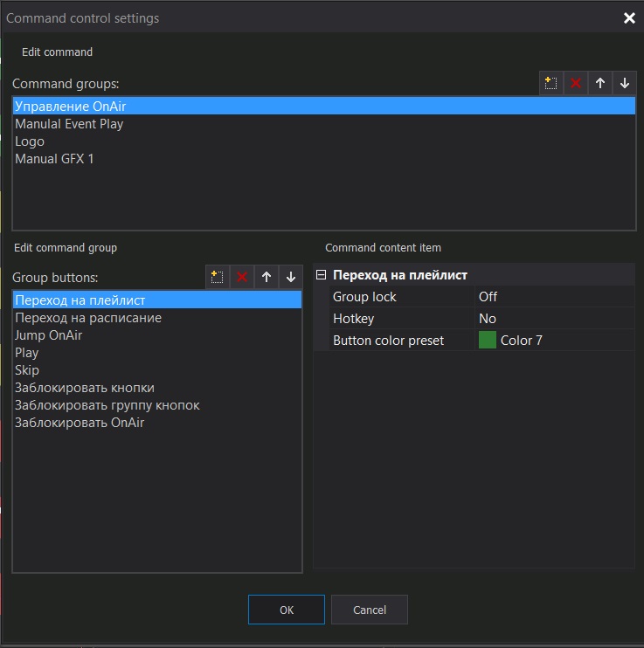Click the Button color preset label
This screenshot has height=648, width=644.
[x=388, y=341]
